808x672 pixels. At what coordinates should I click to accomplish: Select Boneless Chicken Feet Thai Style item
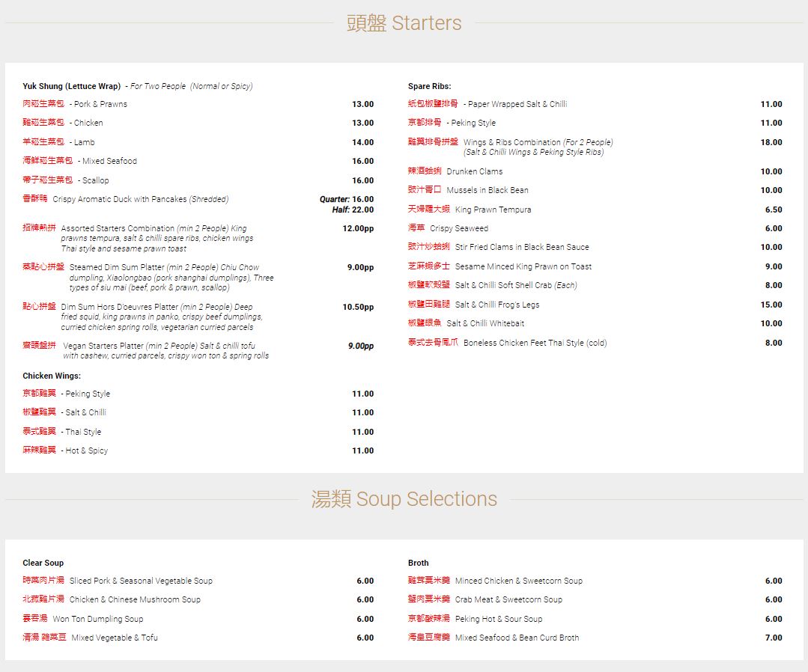[535, 343]
